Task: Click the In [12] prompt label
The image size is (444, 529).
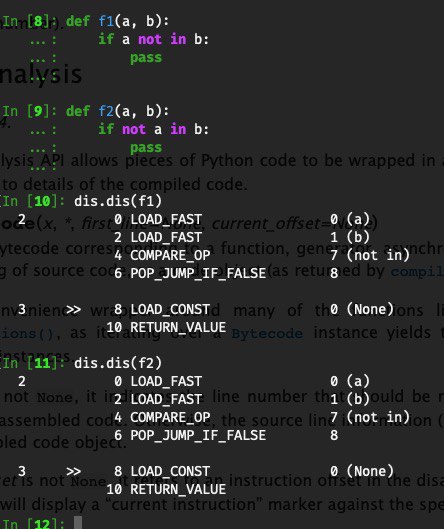Action: tap(33, 524)
